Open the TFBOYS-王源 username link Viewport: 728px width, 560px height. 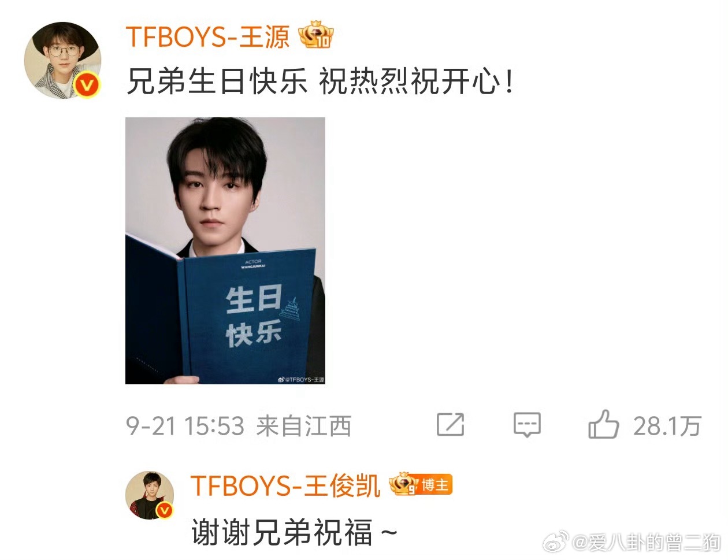pos(207,36)
